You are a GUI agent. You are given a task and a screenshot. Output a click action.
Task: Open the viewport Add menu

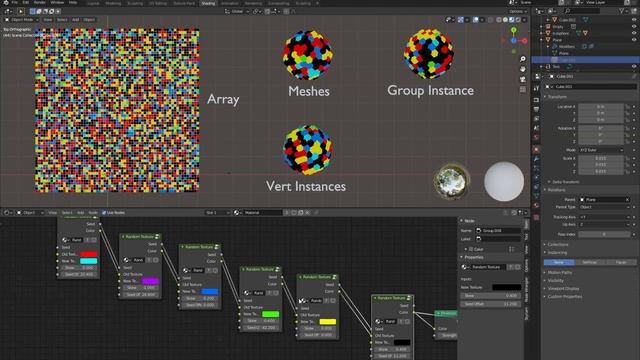pyautogui.click(x=76, y=20)
